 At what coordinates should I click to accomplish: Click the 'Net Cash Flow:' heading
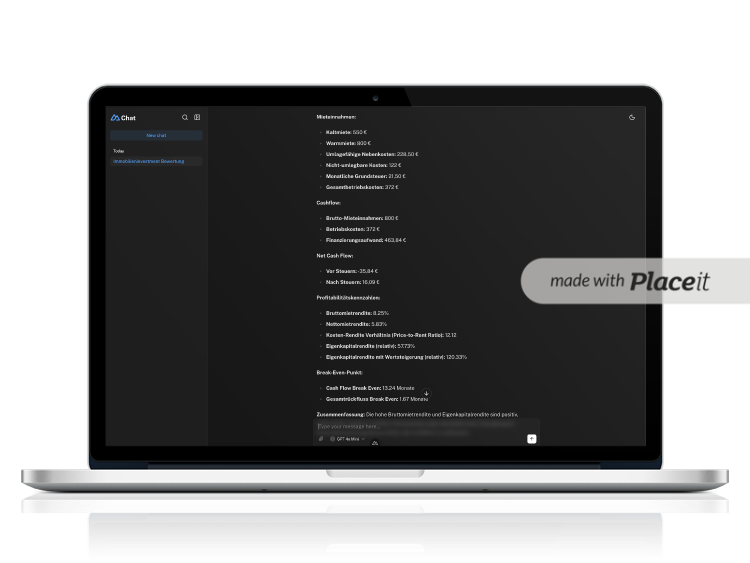[334, 256]
